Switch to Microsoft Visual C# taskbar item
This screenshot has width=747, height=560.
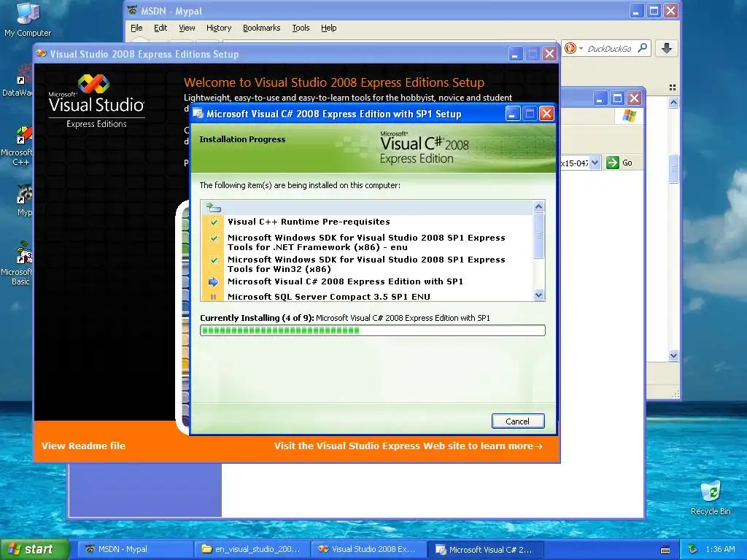tap(484, 549)
